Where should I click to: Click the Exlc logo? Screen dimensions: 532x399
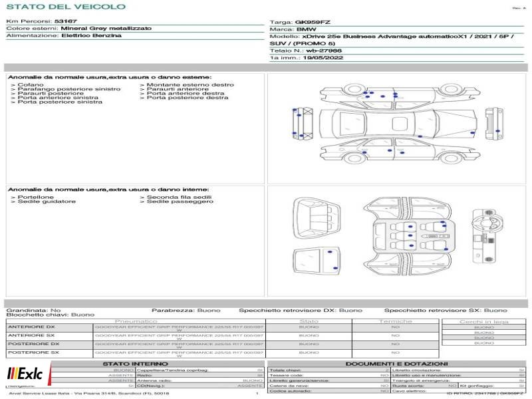[x=25, y=374]
